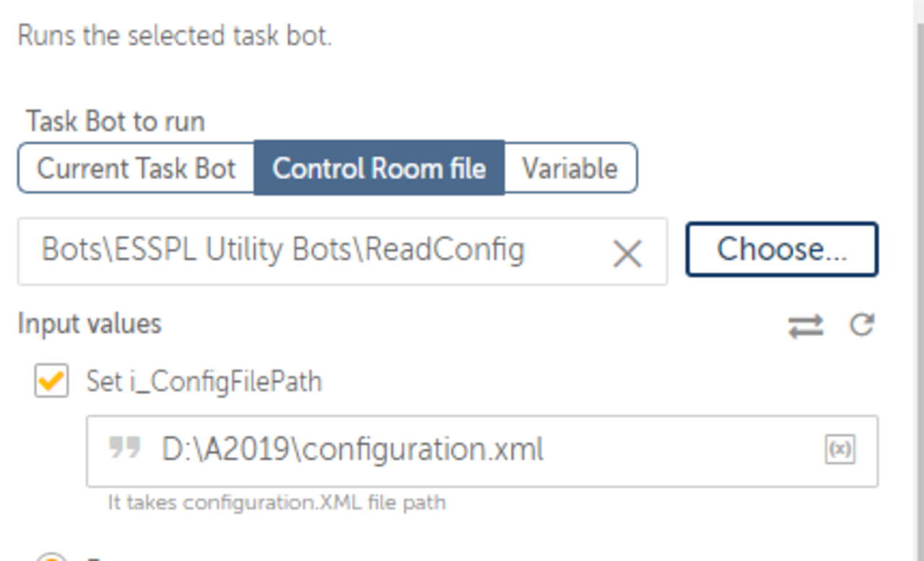This screenshot has width=924, height=561.
Task: Switch to the Variable option
Action: [570, 168]
